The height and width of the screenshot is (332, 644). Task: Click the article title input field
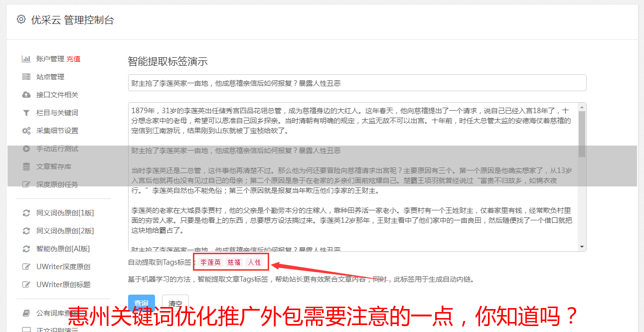tap(357, 83)
